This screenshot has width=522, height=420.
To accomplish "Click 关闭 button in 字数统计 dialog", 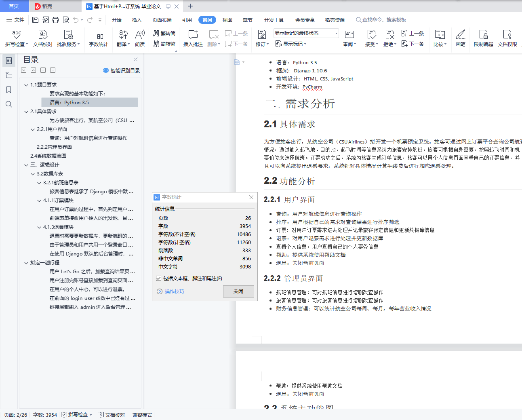I will (238, 291).
